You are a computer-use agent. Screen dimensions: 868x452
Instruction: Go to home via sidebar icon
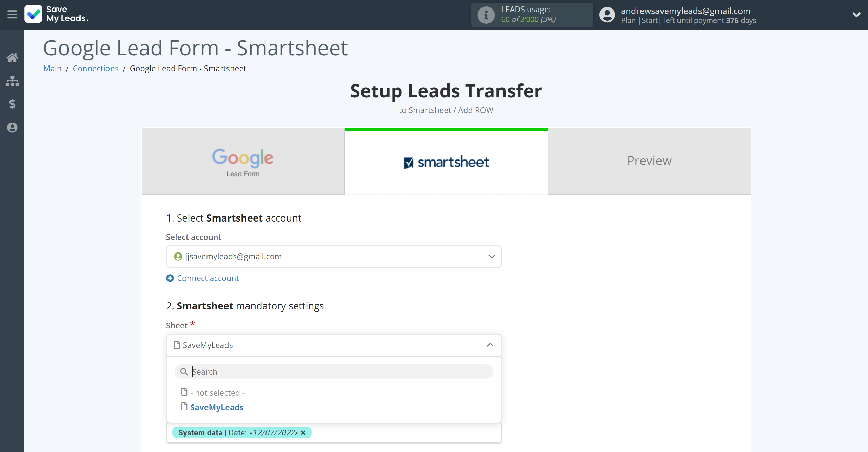(12, 58)
